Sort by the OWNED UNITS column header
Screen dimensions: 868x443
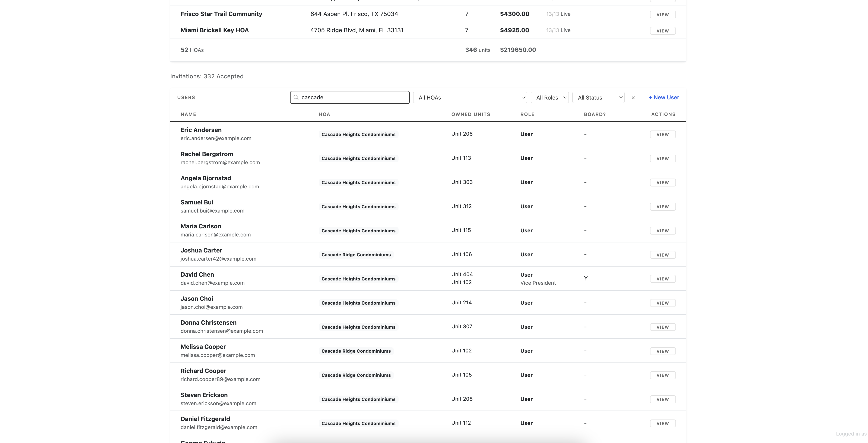pyautogui.click(x=471, y=114)
